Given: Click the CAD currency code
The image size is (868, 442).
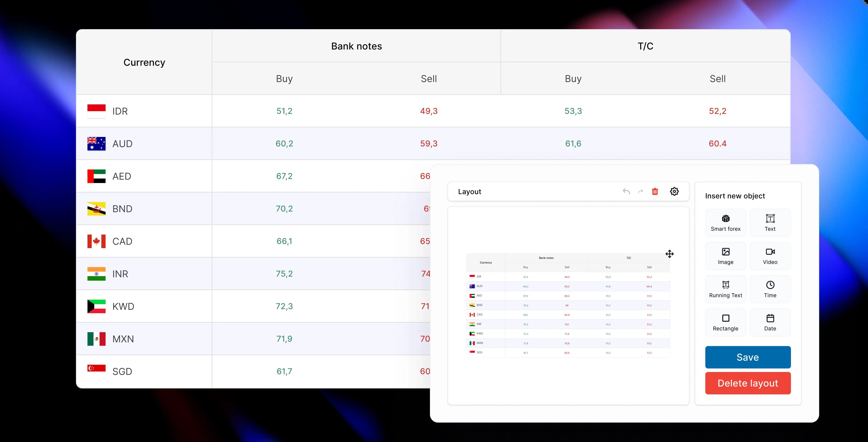Looking at the screenshot, I should [x=122, y=241].
